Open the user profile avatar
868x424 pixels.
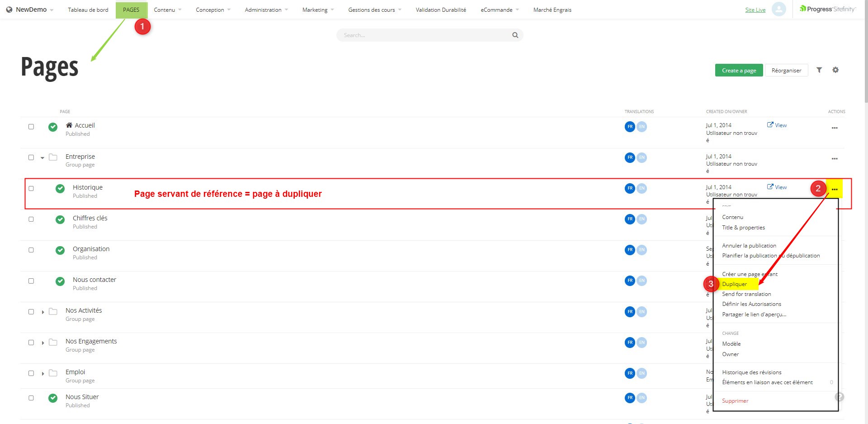(x=778, y=9)
